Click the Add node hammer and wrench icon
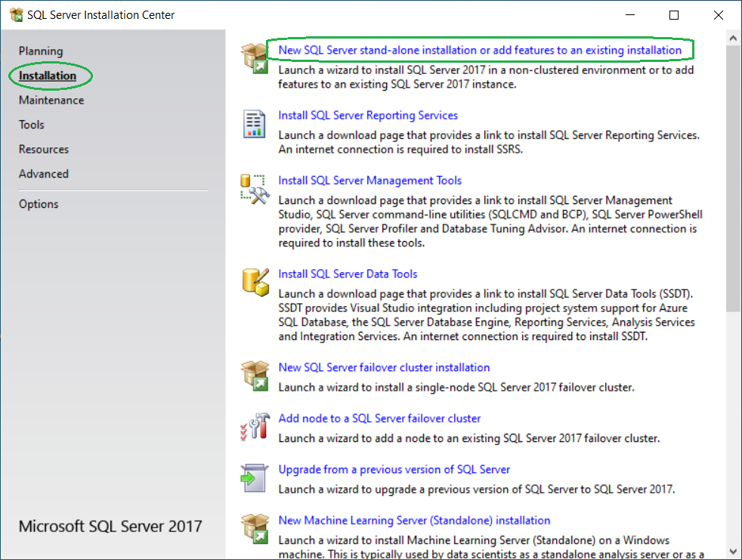742x560 pixels. pos(254,426)
